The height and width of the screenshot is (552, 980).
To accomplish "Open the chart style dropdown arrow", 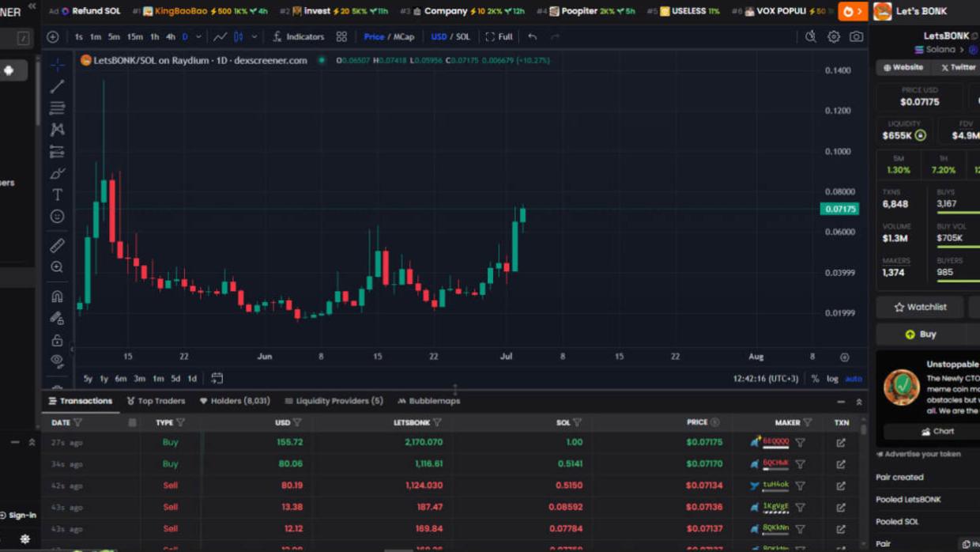I will tap(254, 37).
